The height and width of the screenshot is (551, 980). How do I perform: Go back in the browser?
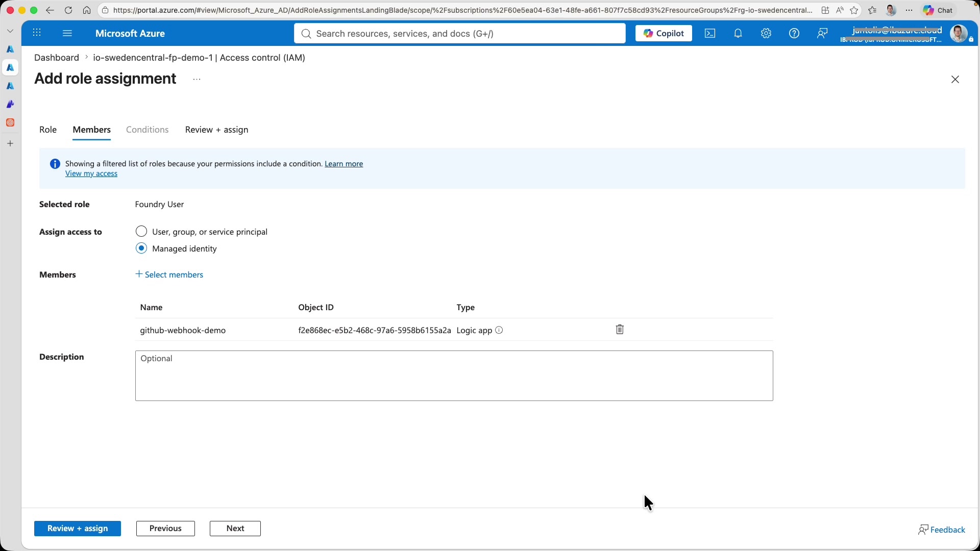[x=50, y=10]
